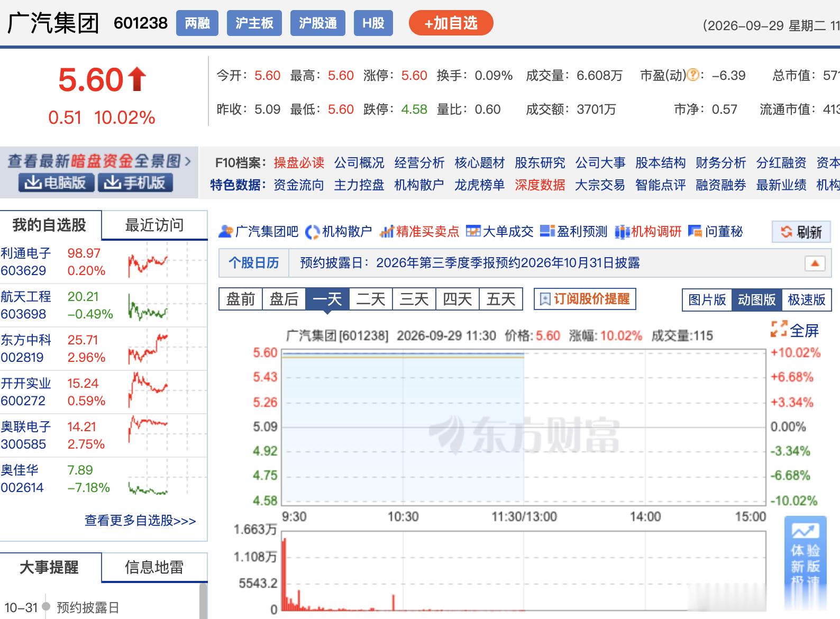The height and width of the screenshot is (619, 840).
Task: Click the 奥佳华 002614 watchlist row
Action: (103, 479)
